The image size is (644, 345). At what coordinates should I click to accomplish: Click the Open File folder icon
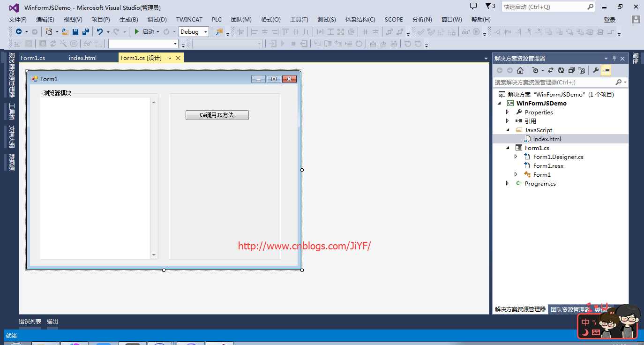pos(65,32)
